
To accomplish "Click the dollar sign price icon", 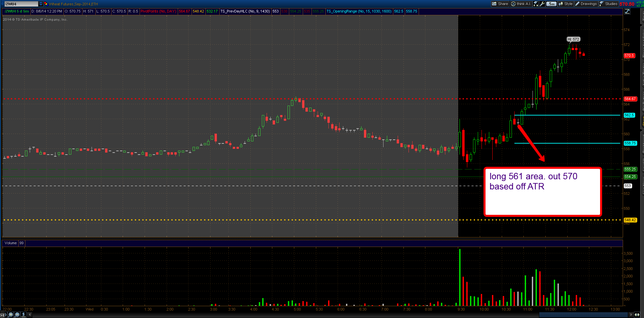I will pos(23,315).
